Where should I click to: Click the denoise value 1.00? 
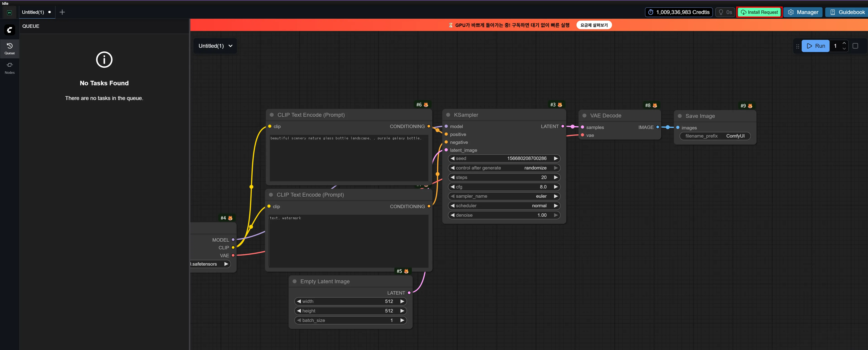(542, 215)
